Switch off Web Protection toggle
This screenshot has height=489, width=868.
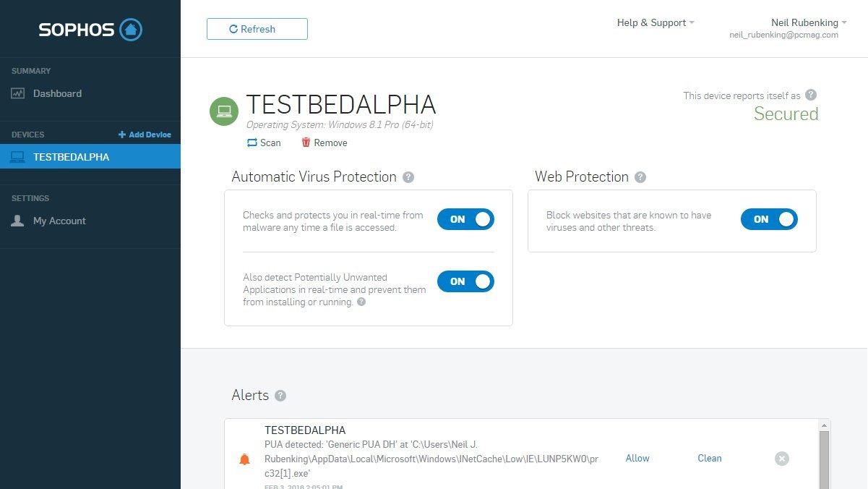pyautogui.click(x=769, y=219)
